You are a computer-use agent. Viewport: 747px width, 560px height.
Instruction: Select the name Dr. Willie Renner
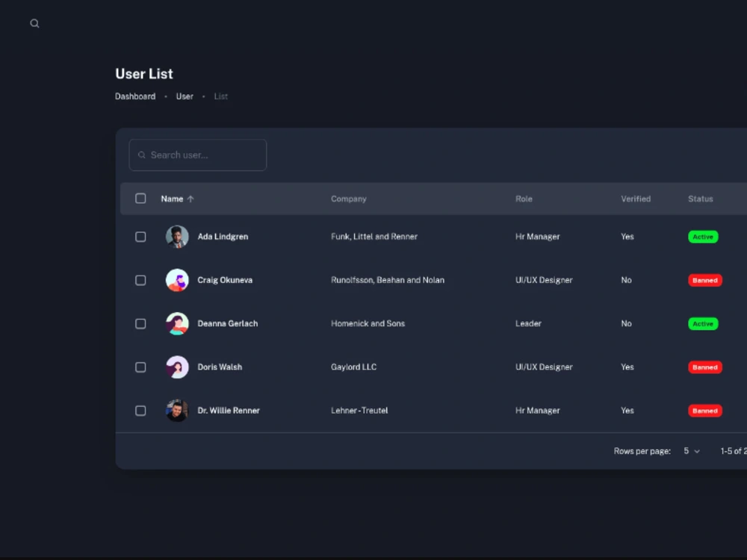[229, 411]
